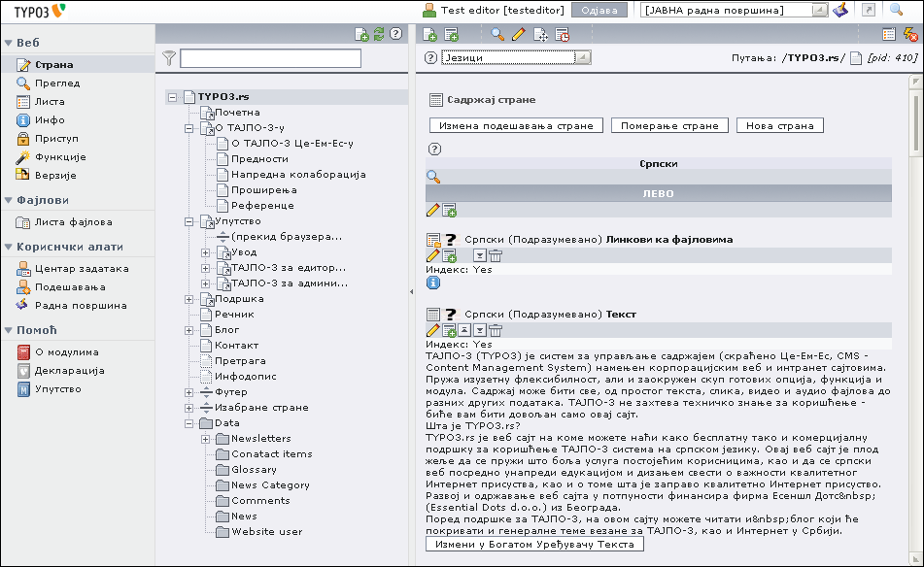Move Текст element up arrow

point(464,330)
